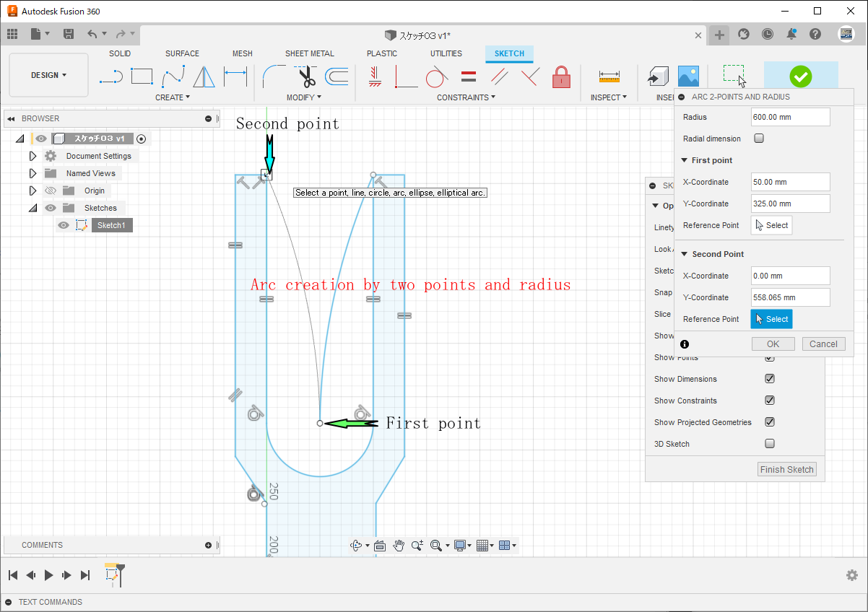Select the Pan hand tool
This screenshot has height=612, width=868.
point(399,546)
